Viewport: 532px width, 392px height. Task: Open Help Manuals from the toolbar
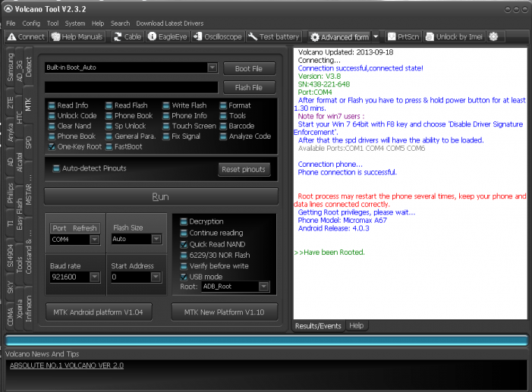point(77,36)
